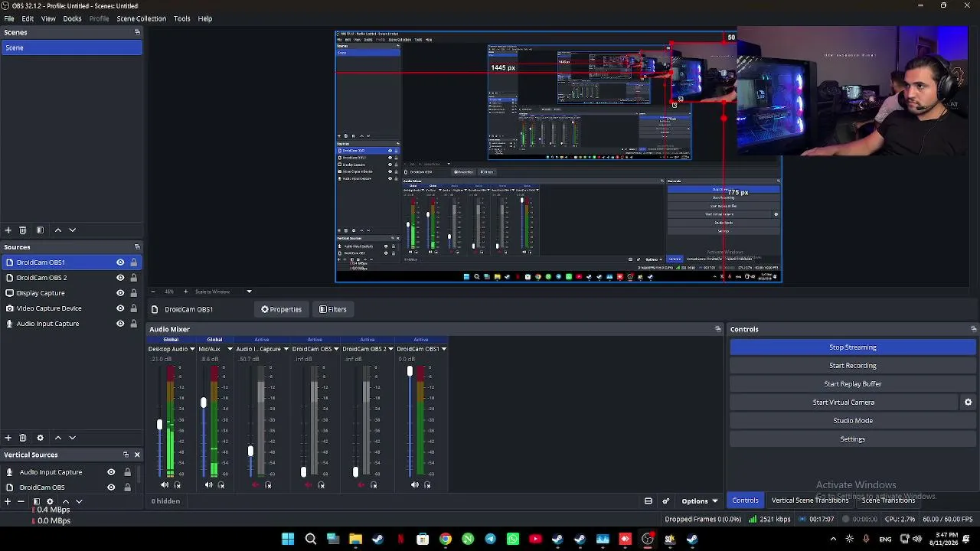
Task: Open the Virtual Camera settings gear
Action: (x=968, y=402)
